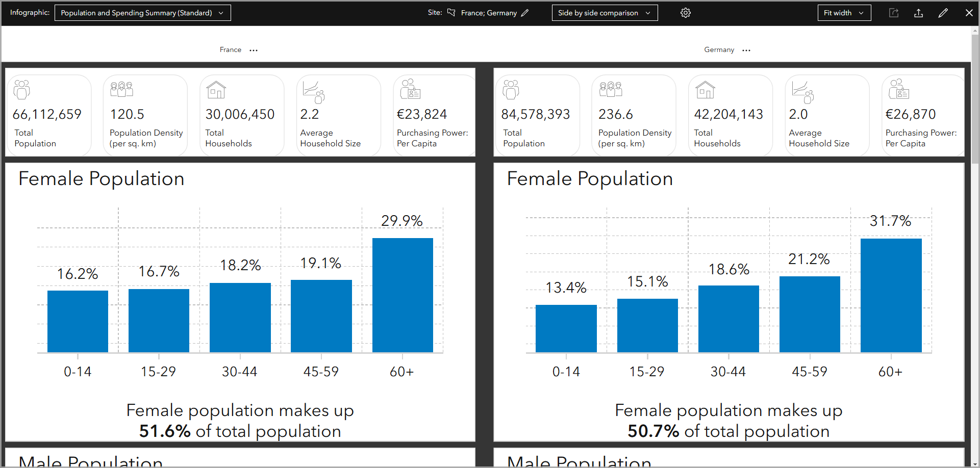Click the 60+ bar in Germany's Female Population chart
Image resolution: width=980 pixels, height=468 pixels.
click(891, 296)
